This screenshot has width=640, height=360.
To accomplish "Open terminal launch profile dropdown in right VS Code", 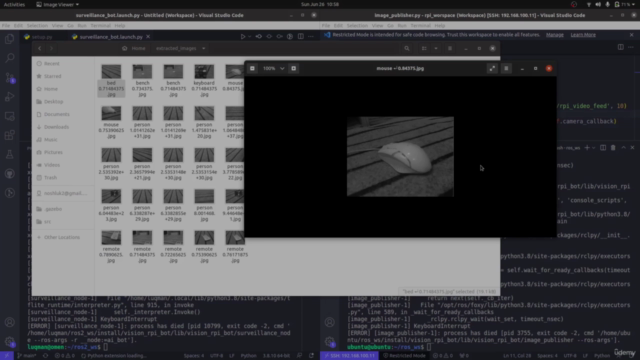I will [x=593, y=148].
